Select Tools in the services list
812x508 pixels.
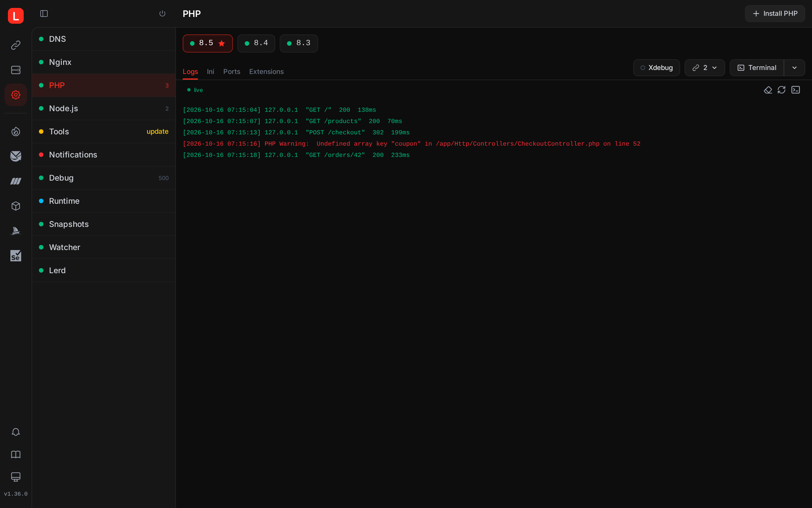tap(104, 132)
